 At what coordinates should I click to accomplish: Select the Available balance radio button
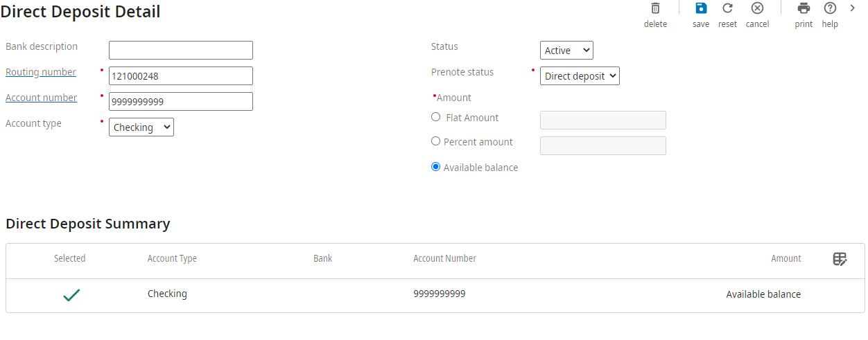436,167
